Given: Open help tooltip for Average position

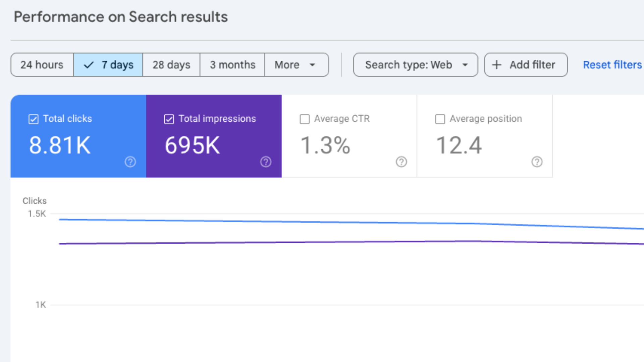Looking at the screenshot, I should click(x=537, y=162).
